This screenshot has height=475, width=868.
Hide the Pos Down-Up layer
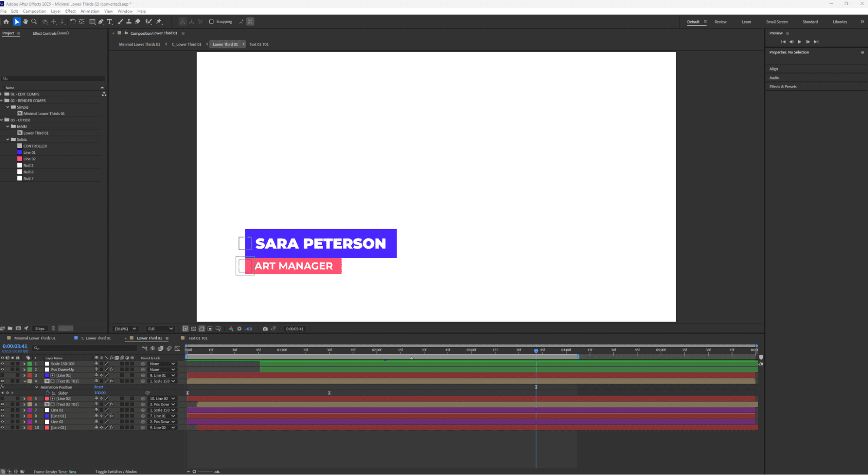(3, 369)
